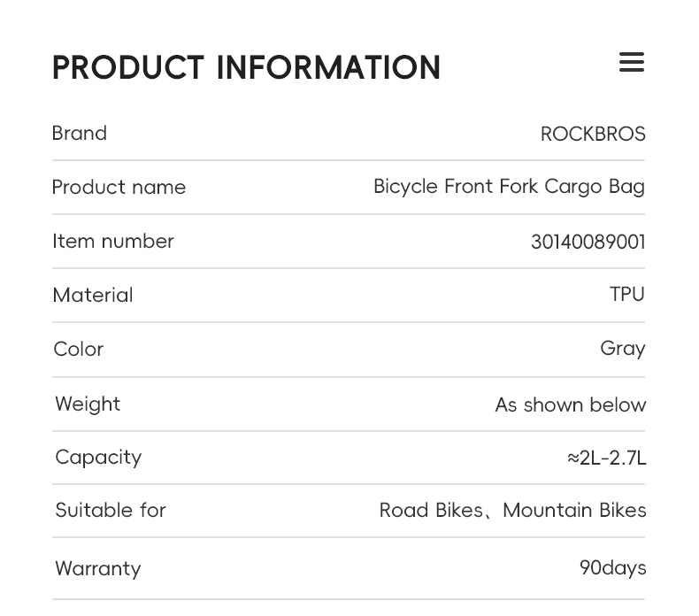Select the Suitable for label
Image resolution: width=699 pixels, height=616 pixels.
pyautogui.click(x=111, y=511)
